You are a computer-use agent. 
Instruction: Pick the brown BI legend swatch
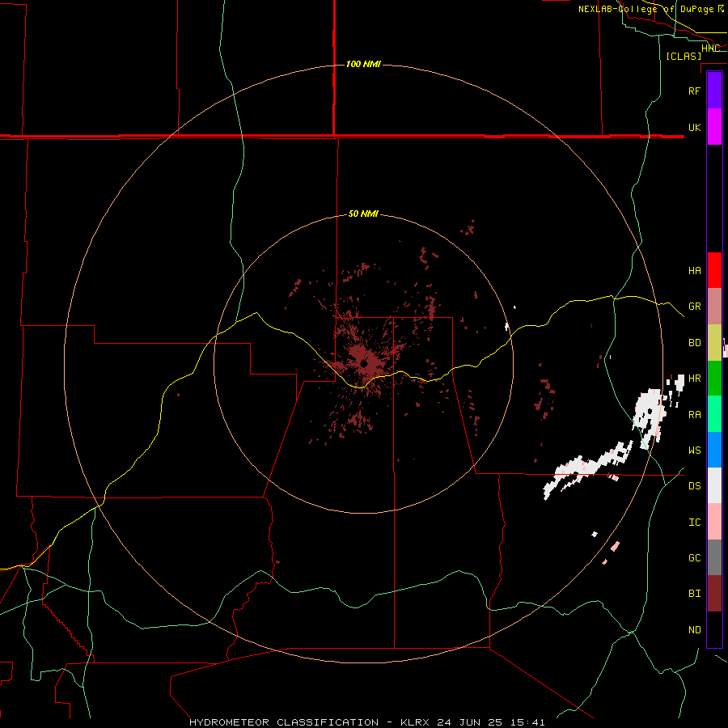[x=714, y=594]
